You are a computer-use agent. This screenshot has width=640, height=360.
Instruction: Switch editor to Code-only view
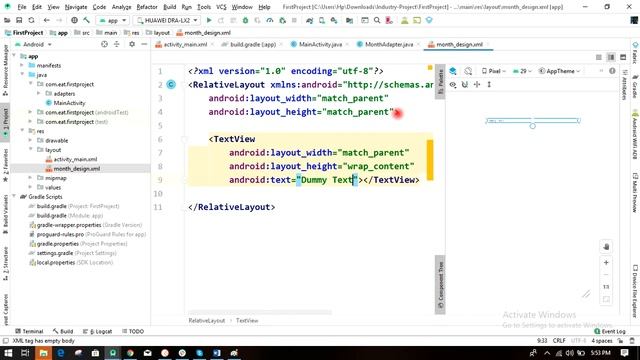[x=598, y=58]
